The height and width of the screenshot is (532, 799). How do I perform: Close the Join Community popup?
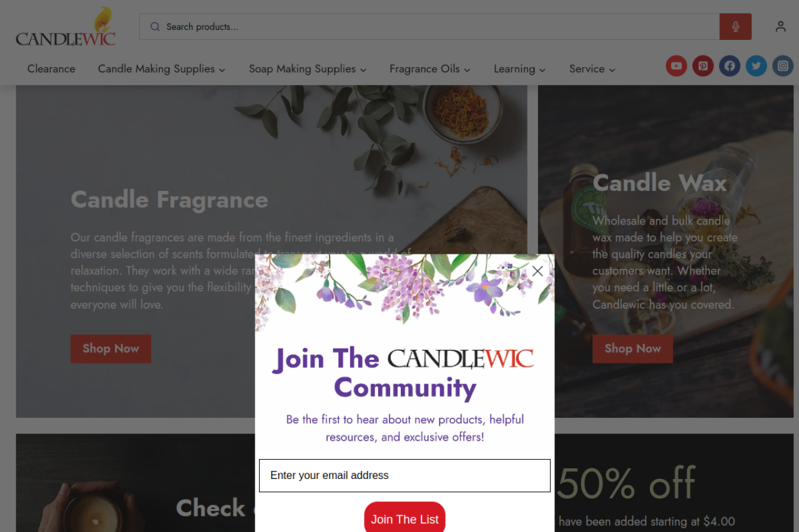(x=537, y=271)
